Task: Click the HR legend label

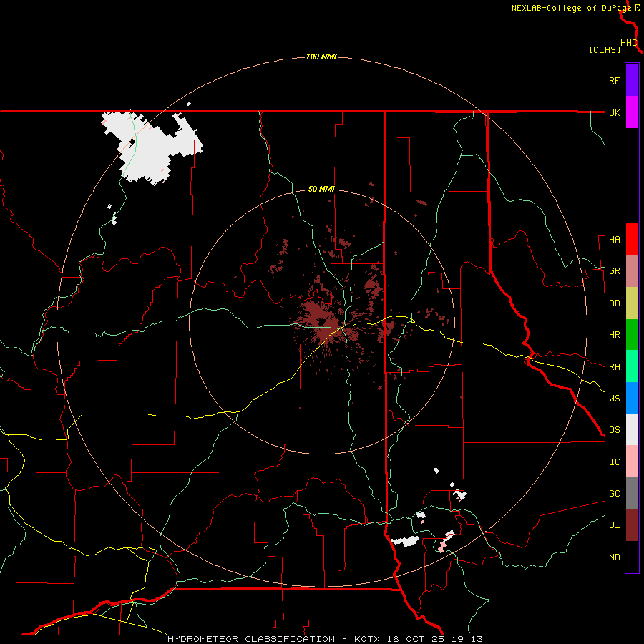Action: point(615,335)
